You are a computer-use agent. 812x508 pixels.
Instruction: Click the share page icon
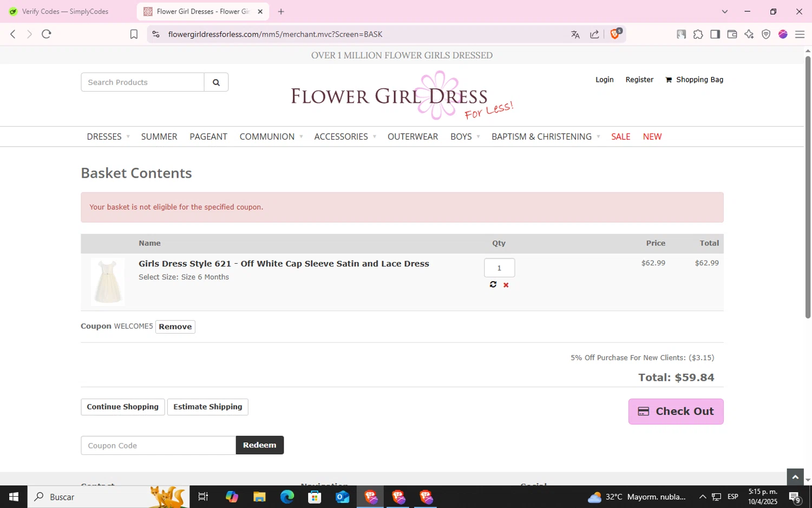point(594,34)
